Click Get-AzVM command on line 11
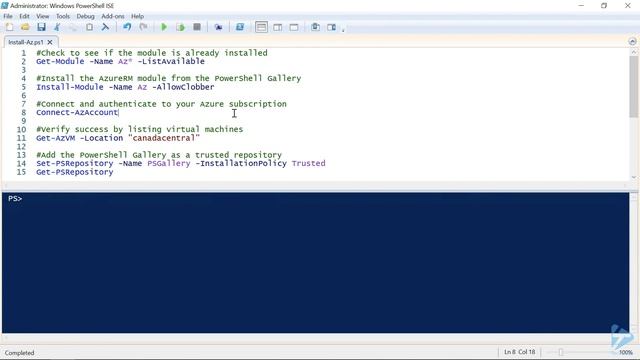Screen dimensions: 640x360 (56, 138)
